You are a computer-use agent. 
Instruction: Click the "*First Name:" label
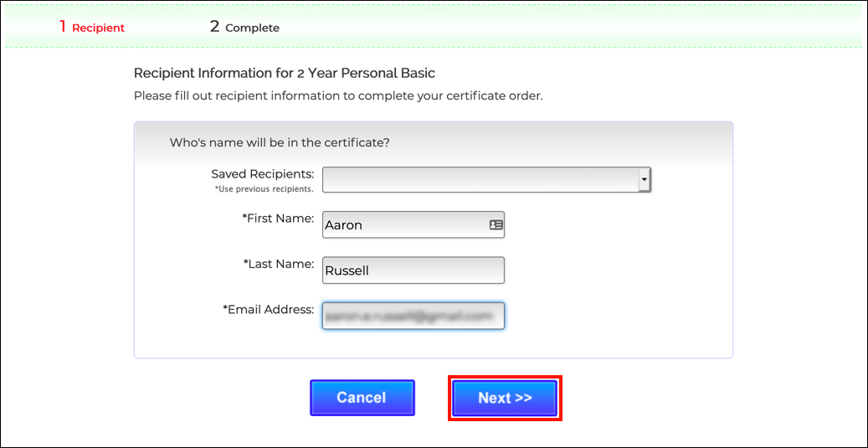[278, 219]
